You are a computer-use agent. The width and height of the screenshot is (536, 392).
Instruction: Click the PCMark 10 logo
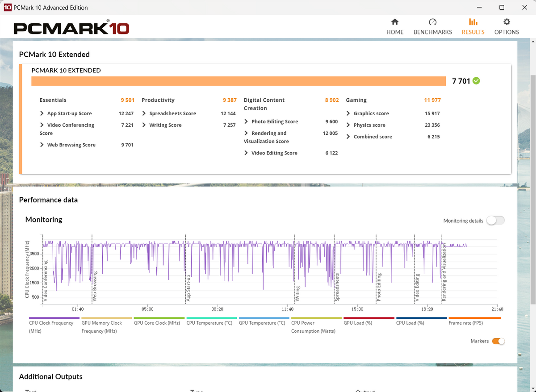click(x=71, y=28)
